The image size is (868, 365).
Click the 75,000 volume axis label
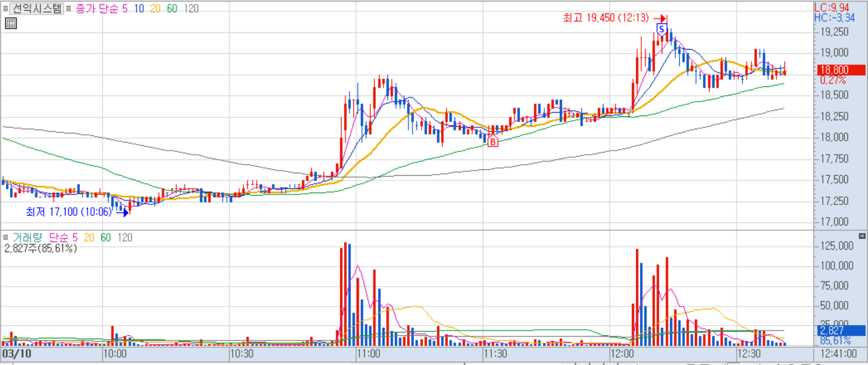[836, 286]
